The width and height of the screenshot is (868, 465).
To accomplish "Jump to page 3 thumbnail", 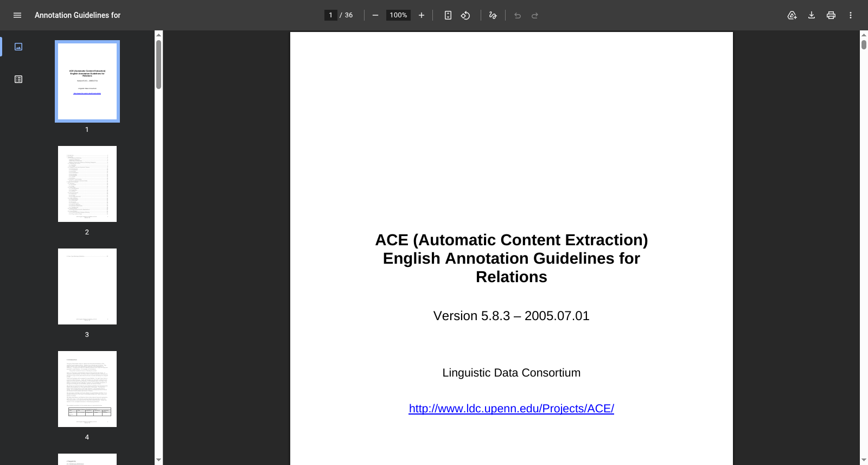I will click(x=87, y=286).
